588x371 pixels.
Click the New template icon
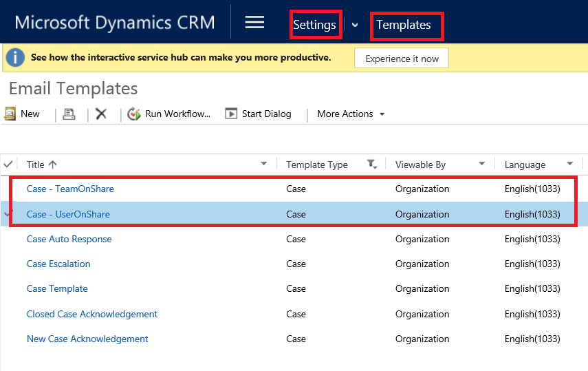[x=10, y=114]
